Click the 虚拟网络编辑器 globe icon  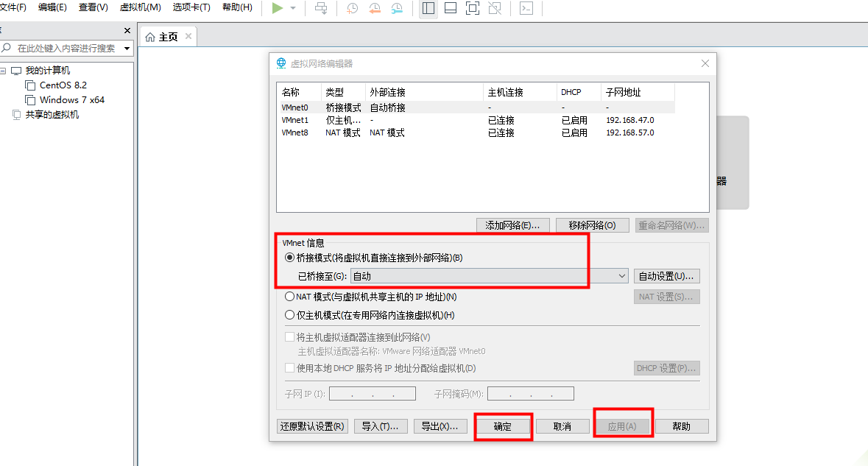point(281,63)
